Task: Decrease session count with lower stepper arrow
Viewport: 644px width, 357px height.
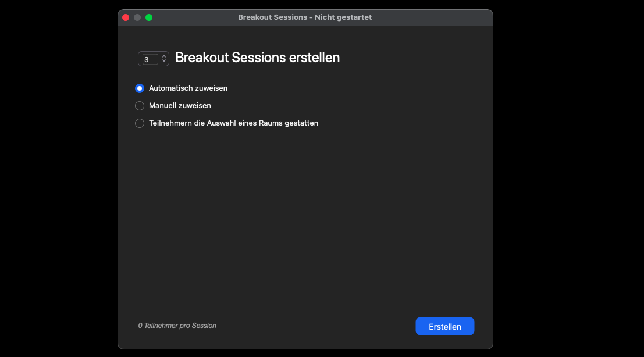Action: [163, 62]
